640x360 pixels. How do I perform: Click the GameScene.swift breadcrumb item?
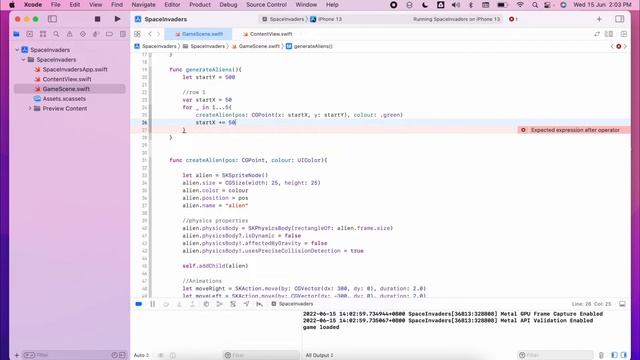tap(256, 47)
